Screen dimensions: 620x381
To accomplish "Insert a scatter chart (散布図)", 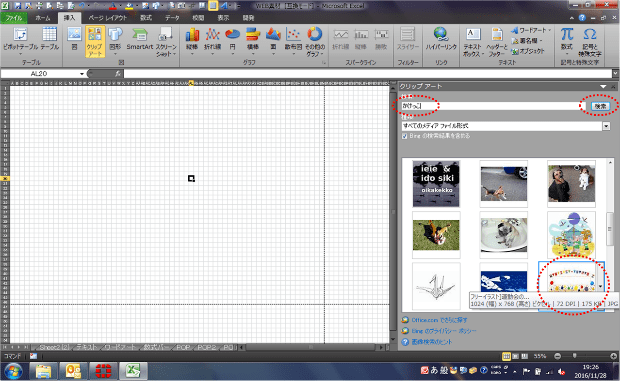I will 293,40.
